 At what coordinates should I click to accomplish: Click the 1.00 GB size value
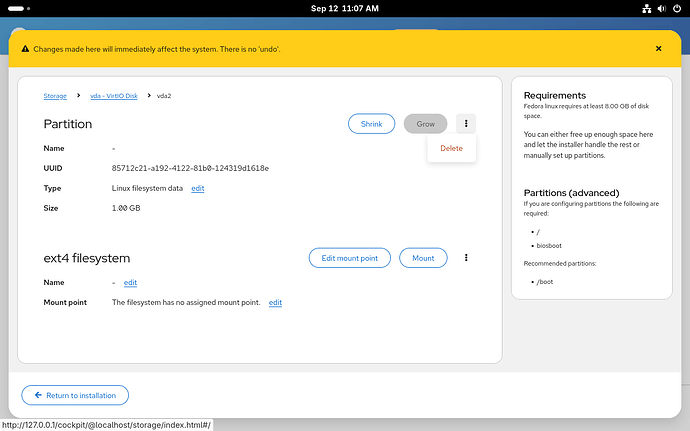[x=126, y=208]
